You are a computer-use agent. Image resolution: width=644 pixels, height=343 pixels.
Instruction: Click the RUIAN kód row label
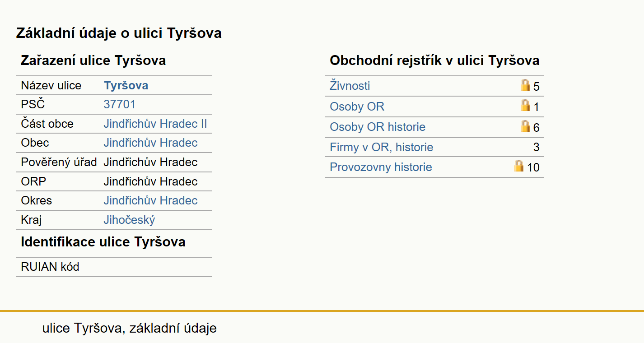click(50, 267)
